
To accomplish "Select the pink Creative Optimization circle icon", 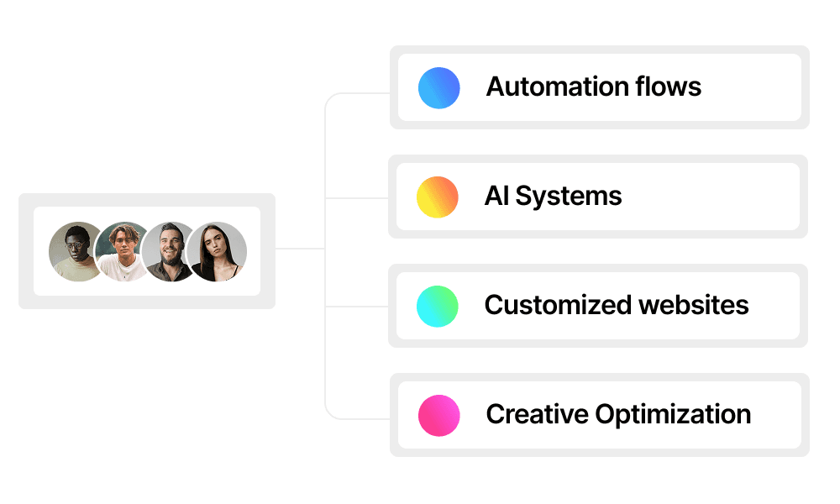I will coord(438,415).
